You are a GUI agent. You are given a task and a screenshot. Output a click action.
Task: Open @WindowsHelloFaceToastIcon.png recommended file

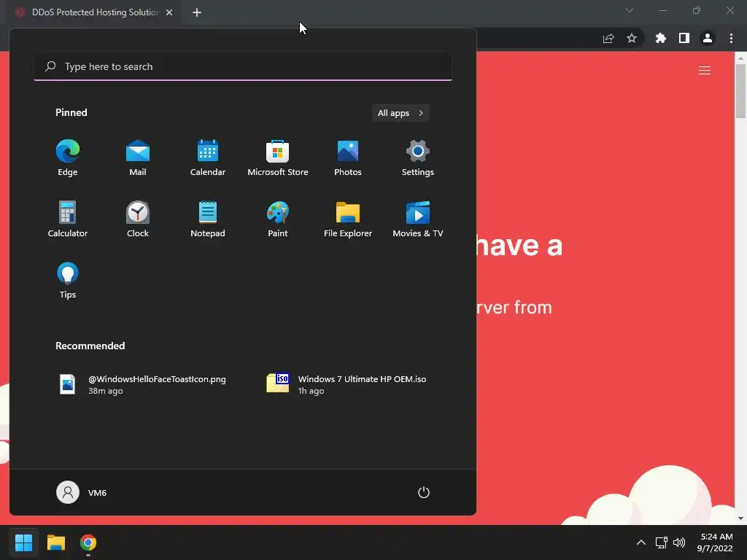click(x=143, y=384)
